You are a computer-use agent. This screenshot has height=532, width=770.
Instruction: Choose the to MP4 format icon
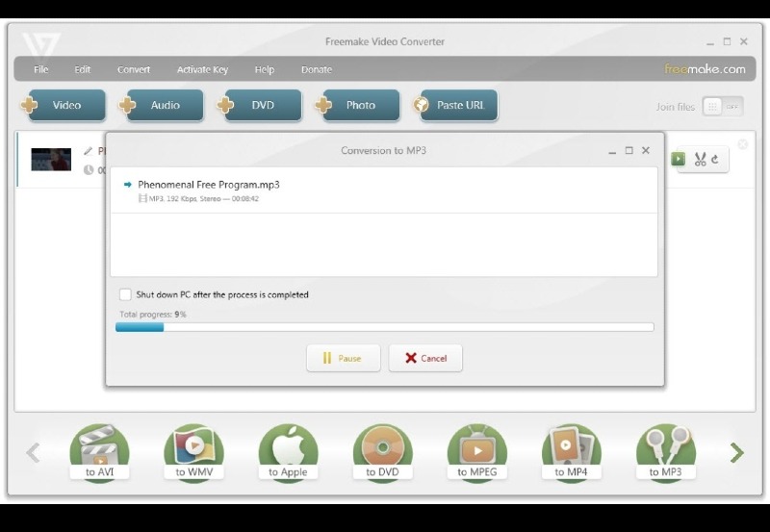point(571,452)
